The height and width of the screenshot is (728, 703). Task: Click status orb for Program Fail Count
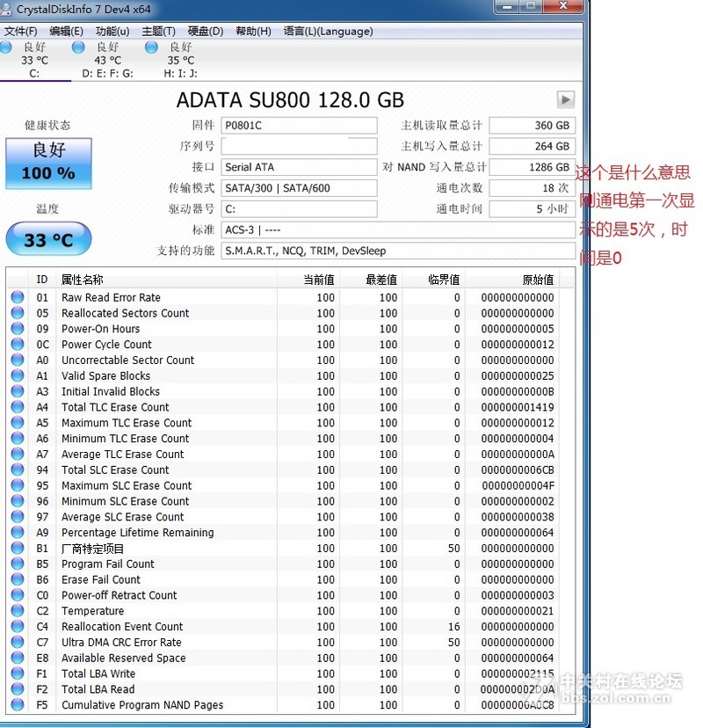(x=18, y=564)
